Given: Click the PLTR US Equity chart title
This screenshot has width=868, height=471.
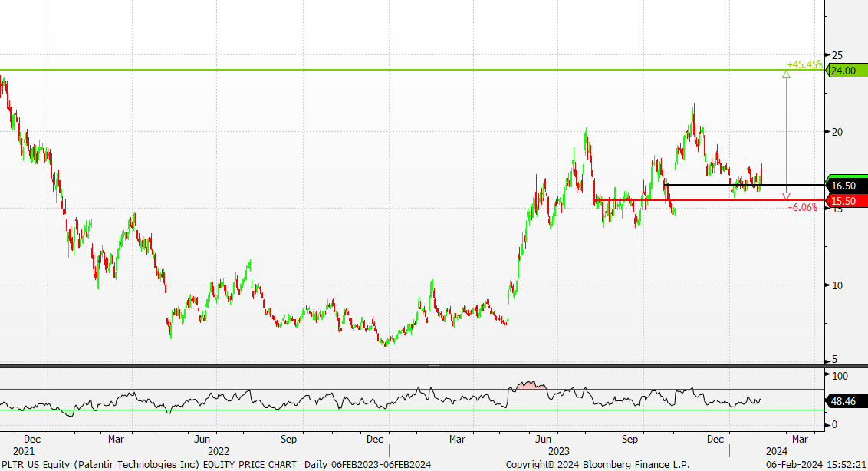Looking at the screenshot, I should 149,464.
